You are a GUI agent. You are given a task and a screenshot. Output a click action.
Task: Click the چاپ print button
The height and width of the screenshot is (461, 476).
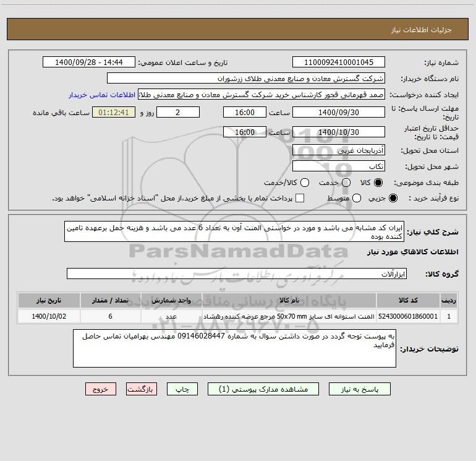tap(182, 389)
